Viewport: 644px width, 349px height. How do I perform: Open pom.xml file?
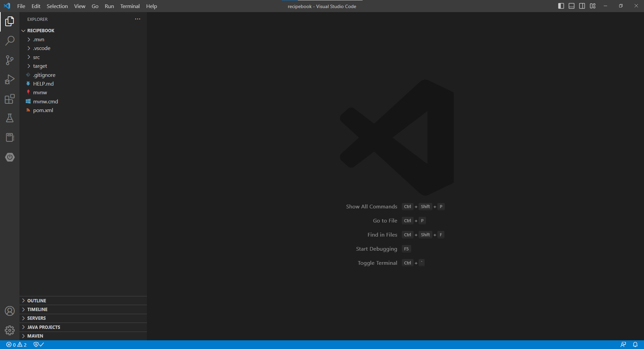(x=43, y=110)
